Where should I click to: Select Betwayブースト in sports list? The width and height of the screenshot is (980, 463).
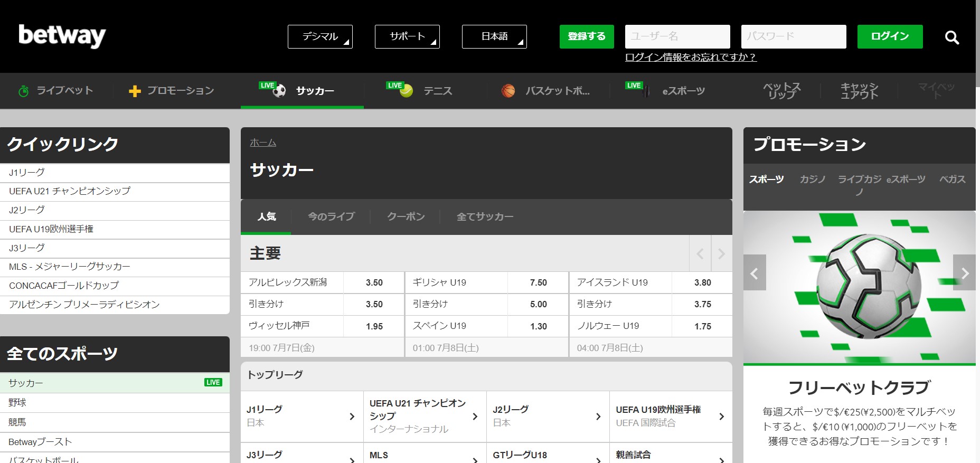115,442
